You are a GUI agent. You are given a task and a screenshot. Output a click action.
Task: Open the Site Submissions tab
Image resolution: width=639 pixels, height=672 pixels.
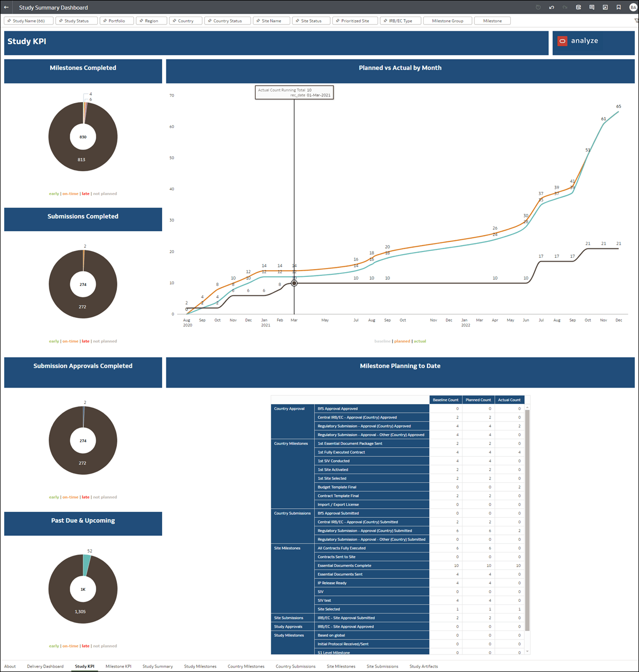pos(382,666)
